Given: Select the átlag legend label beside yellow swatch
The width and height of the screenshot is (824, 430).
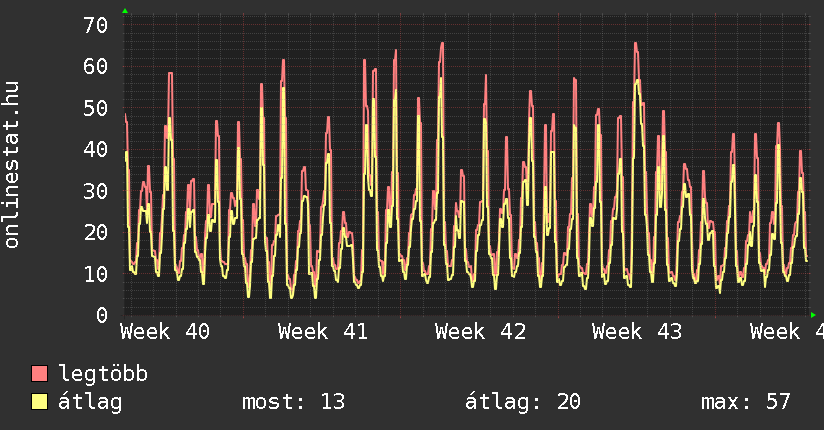Looking at the screenshot, I should (x=90, y=402).
